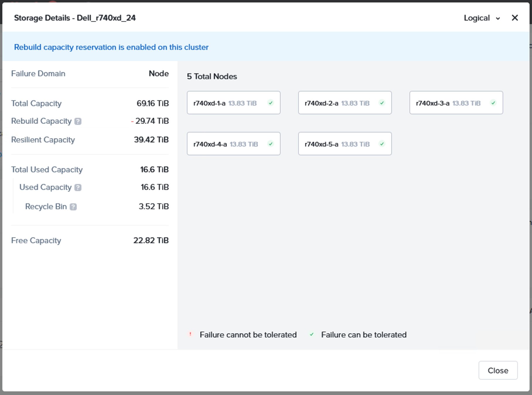Click green check icon on r740xd-2-a
Viewport: 532px width, 395px height.
click(382, 103)
